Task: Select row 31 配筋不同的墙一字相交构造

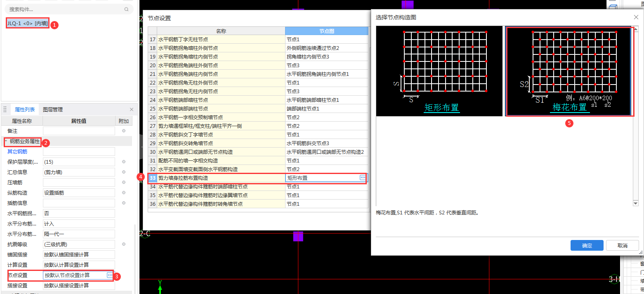Action: 221,161
